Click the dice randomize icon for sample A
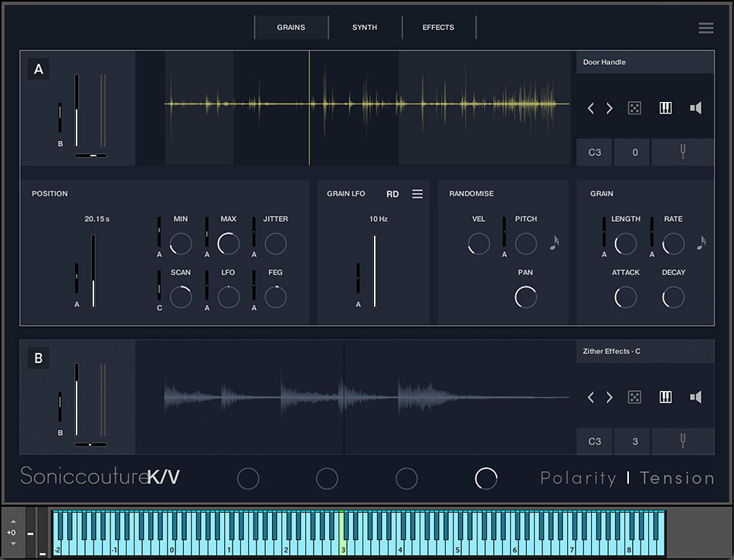The width and height of the screenshot is (734, 560). point(634,108)
